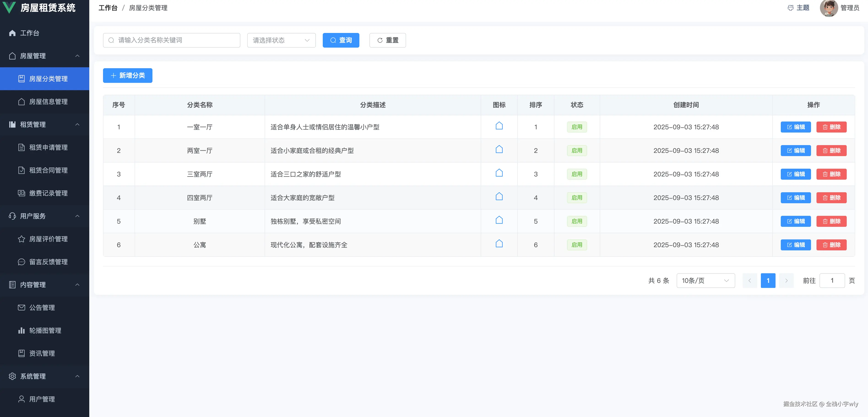Toggle 启用 status on 三室两厅 row

(577, 174)
